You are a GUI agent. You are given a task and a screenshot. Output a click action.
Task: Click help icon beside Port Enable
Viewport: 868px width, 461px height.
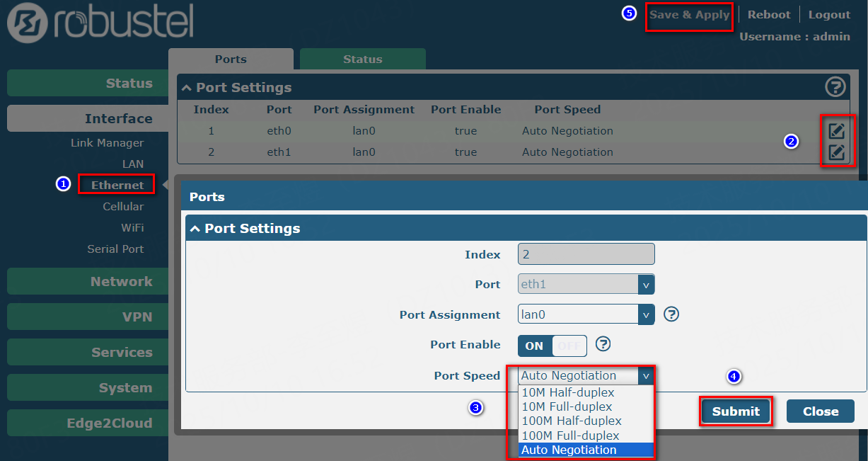(603, 344)
